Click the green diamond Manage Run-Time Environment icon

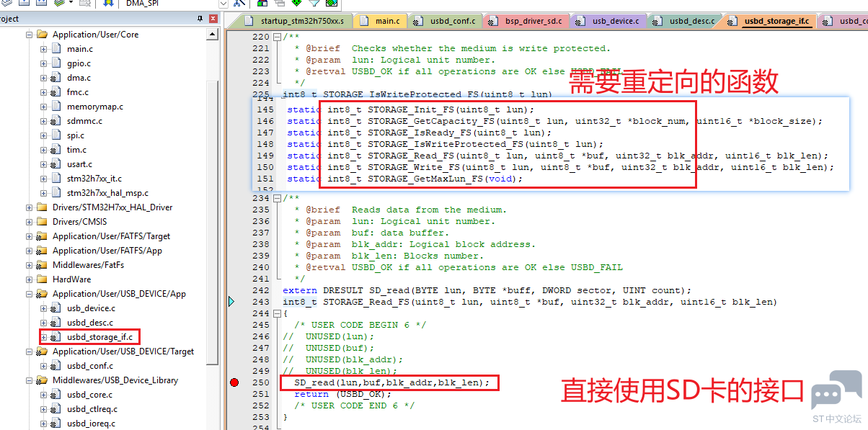point(296,3)
